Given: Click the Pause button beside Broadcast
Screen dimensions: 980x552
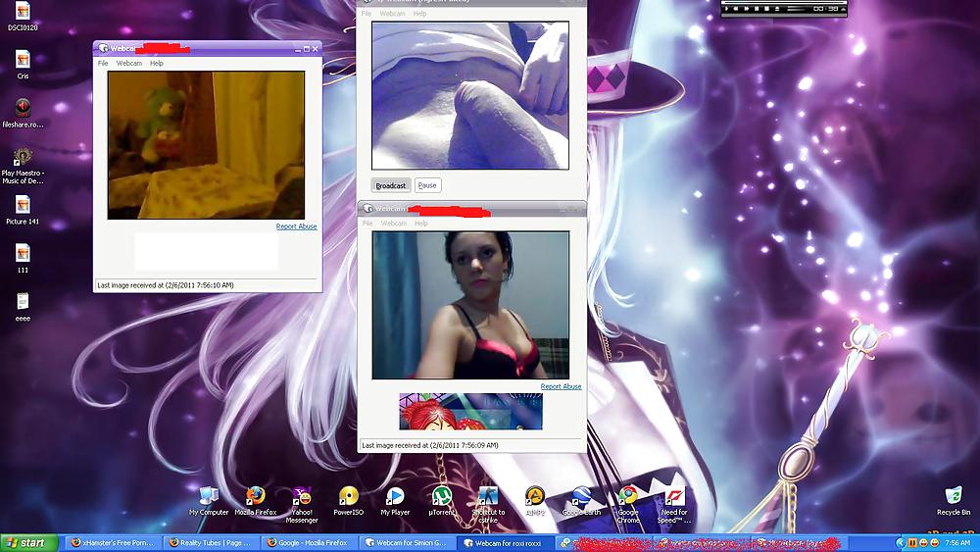Looking at the screenshot, I should (427, 185).
